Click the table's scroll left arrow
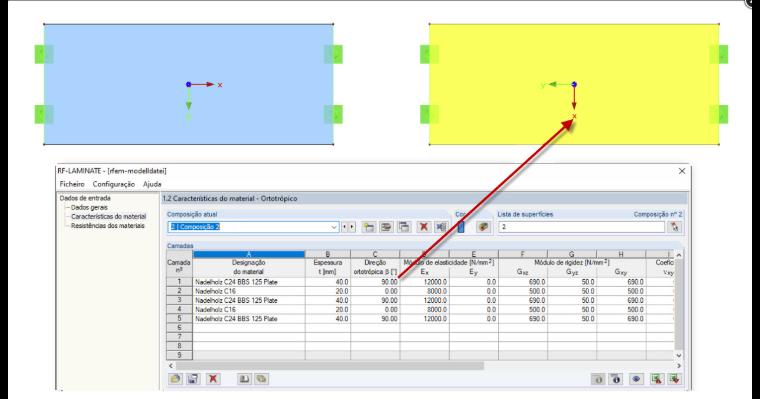The width and height of the screenshot is (760, 399). click(x=171, y=366)
